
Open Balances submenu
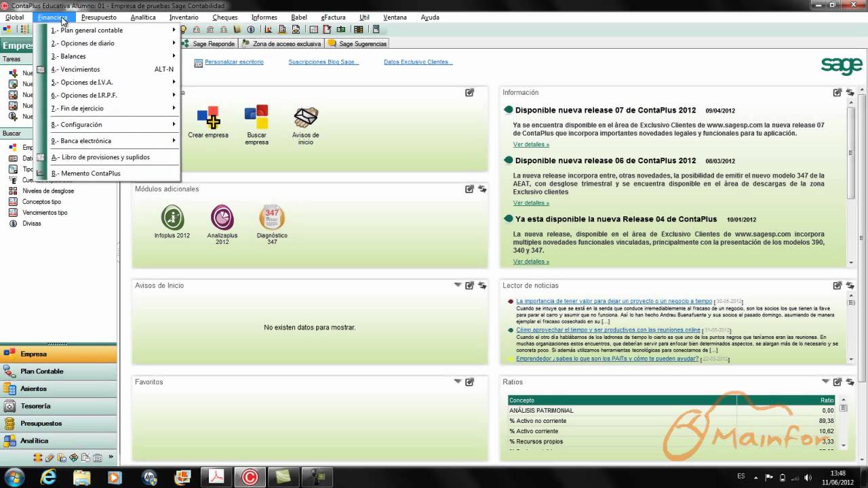(113, 56)
